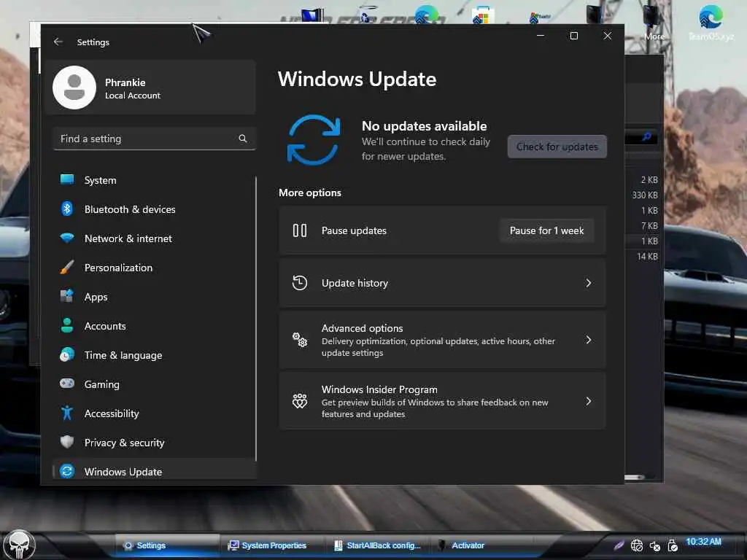The image size is (747, 560).
Task: Open Network & internet category
Action: pos(155,238)
